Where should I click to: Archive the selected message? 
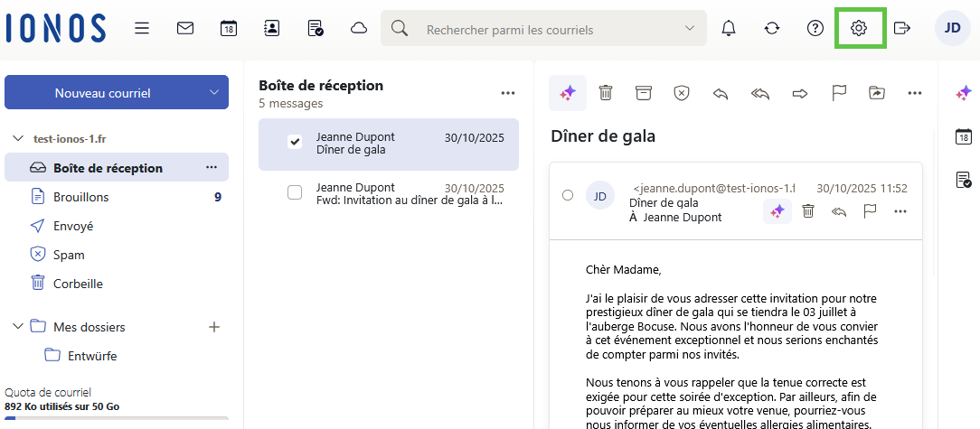643,92
